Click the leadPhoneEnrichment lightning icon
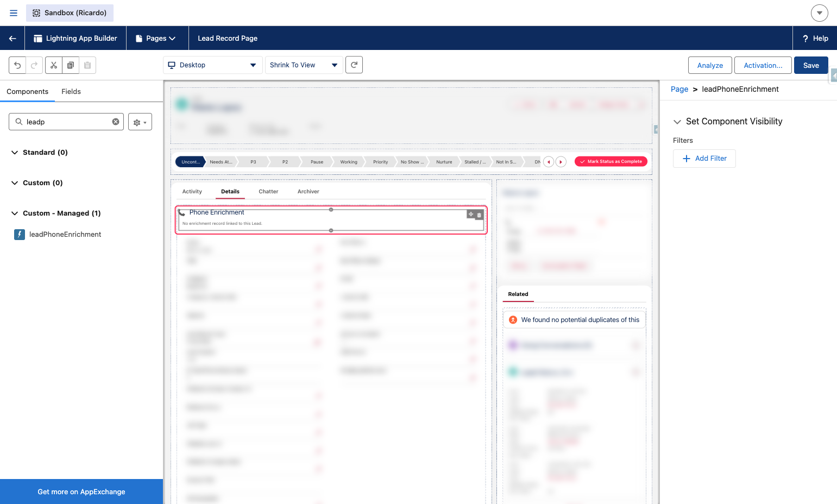This screenshot has height=504, width=837. pos(20,235)
